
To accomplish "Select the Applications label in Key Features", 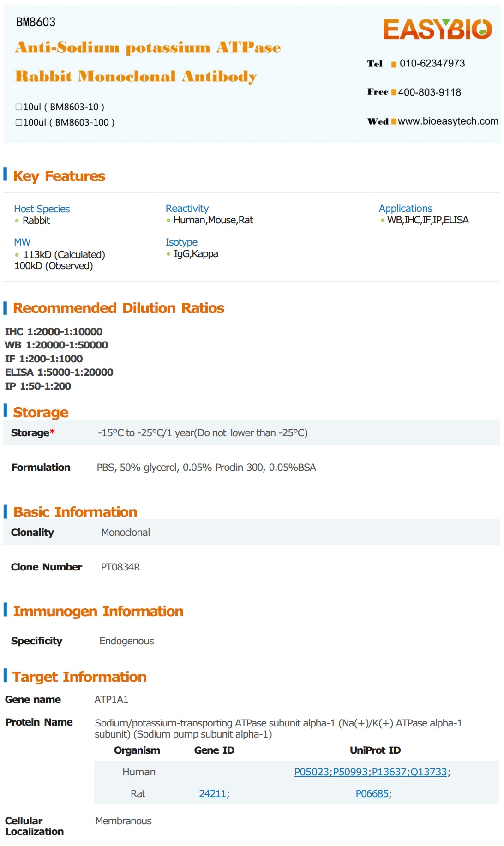I will [405, 209].
